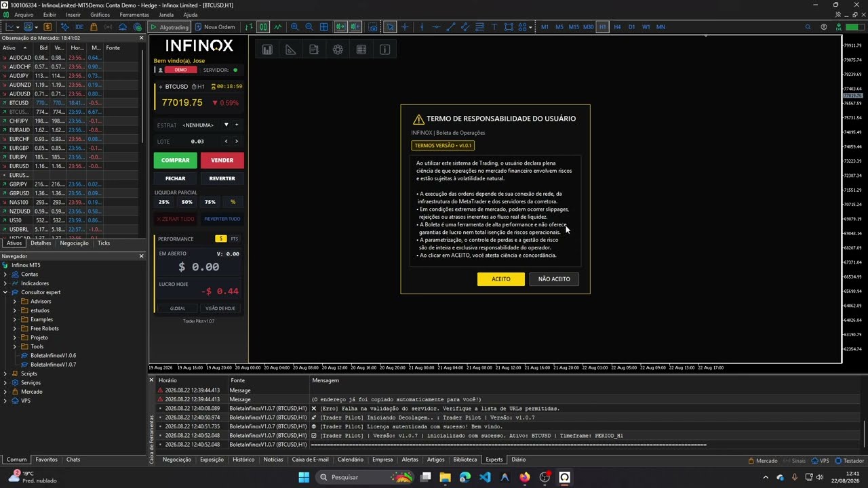Viewport: 868px width, 488px height.
Task: Click the COMPRAR button
Action: 176,160
